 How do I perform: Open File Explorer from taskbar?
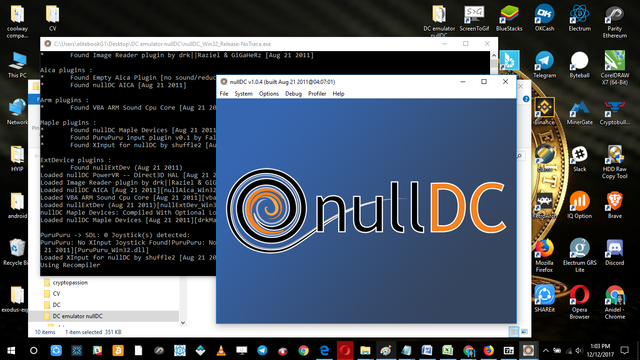click(365, 351)
